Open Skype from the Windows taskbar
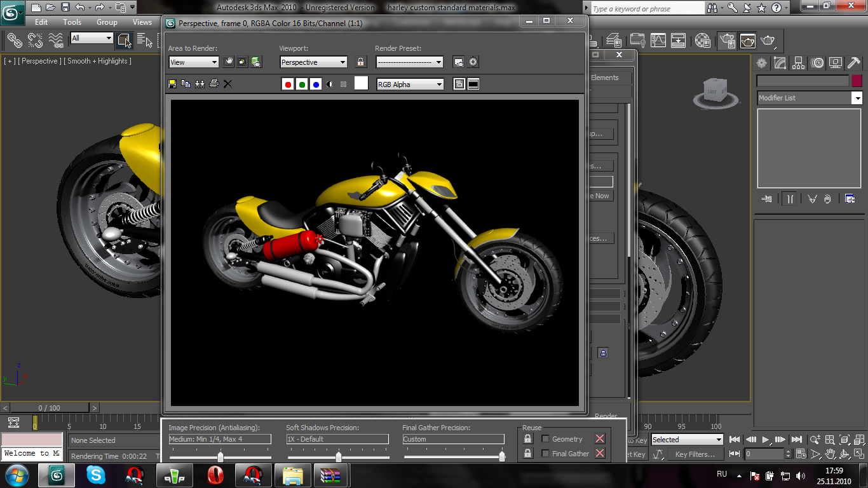868x488 pixels. pos(96,475)
